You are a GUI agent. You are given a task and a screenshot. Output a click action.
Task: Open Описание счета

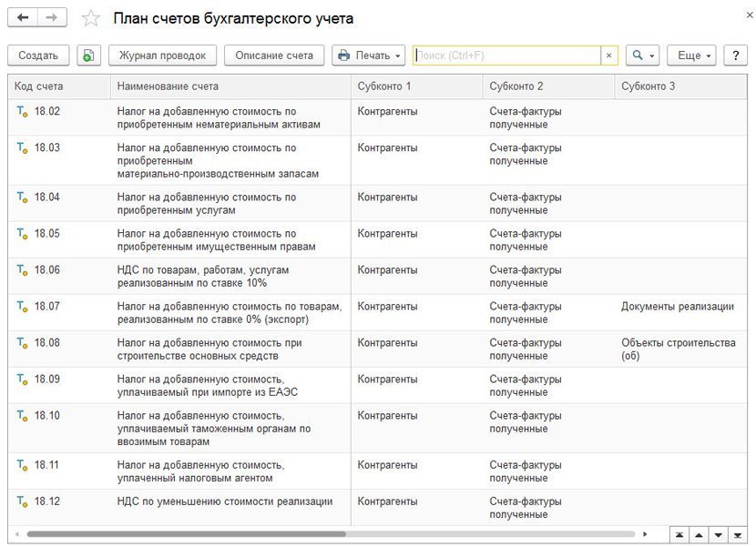click(x=274, y=56)
